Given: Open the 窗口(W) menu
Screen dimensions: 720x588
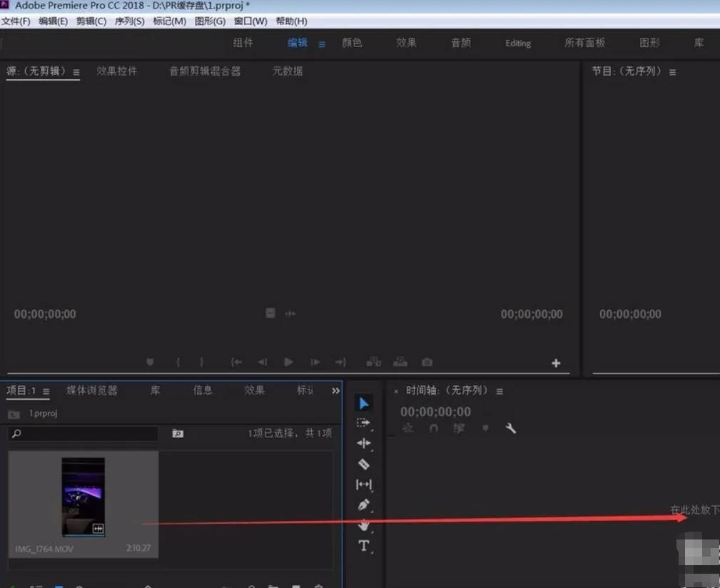Looking at the screenshot, I should [250, 21].
